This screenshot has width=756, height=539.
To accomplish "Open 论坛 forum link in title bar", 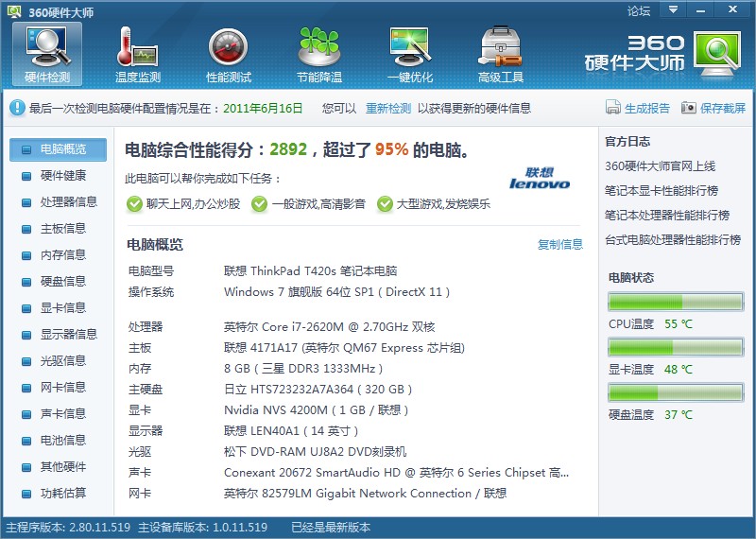I will [639, 10].
